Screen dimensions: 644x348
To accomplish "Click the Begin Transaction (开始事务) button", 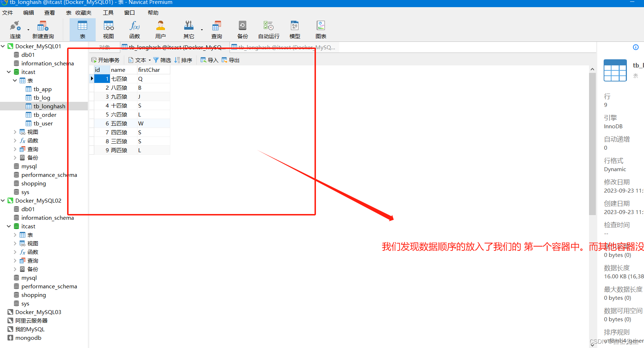I will point(105,60).
